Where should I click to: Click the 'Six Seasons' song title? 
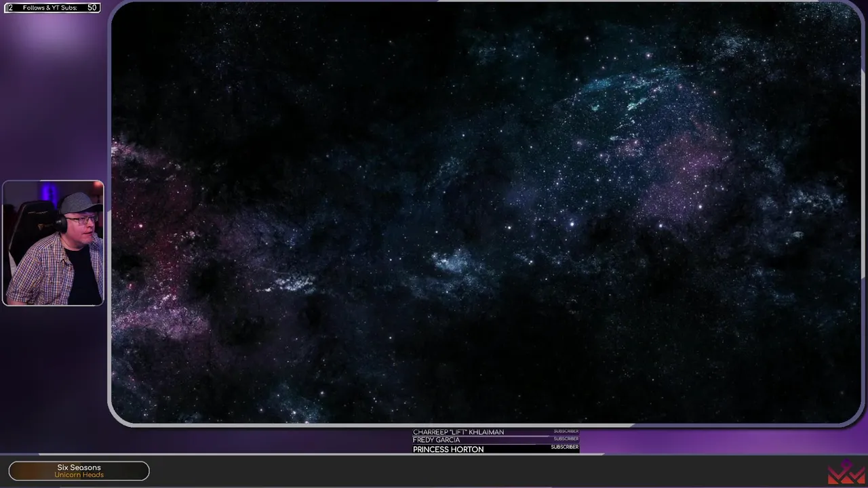(79, 468)
